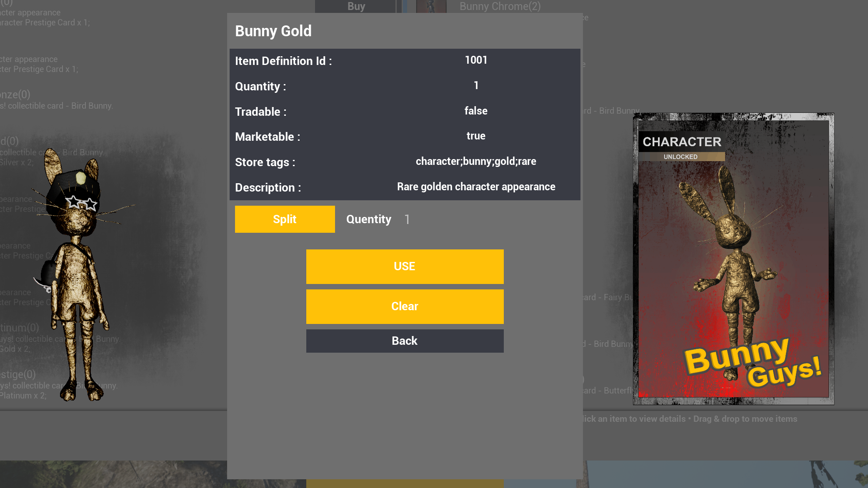Image resolution: width=868 pixels, height=488 pixels.
Task: Click the Rare golden character appearance description
Action: tap(476, 187)
